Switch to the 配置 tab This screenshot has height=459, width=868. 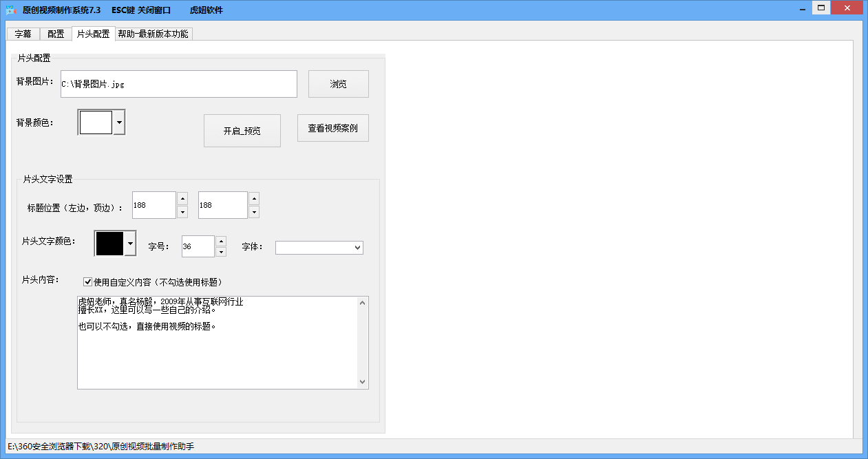(x=56, y=34)
